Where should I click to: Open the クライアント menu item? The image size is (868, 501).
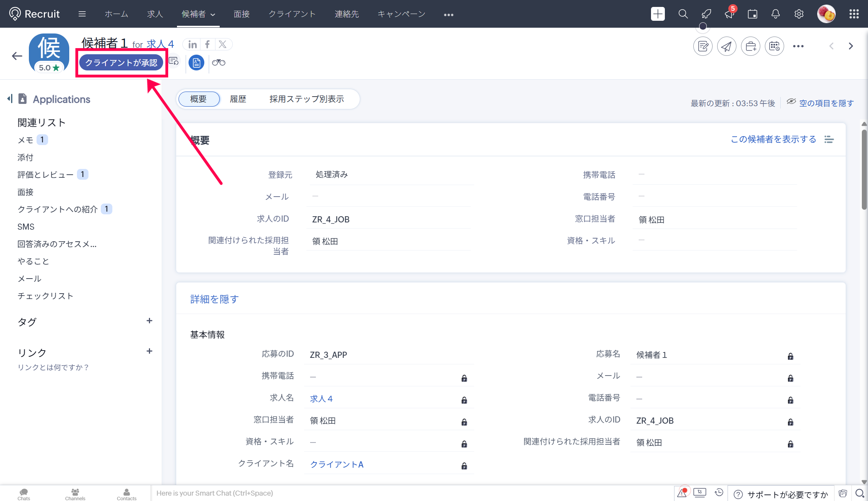[x=292, y=14]
